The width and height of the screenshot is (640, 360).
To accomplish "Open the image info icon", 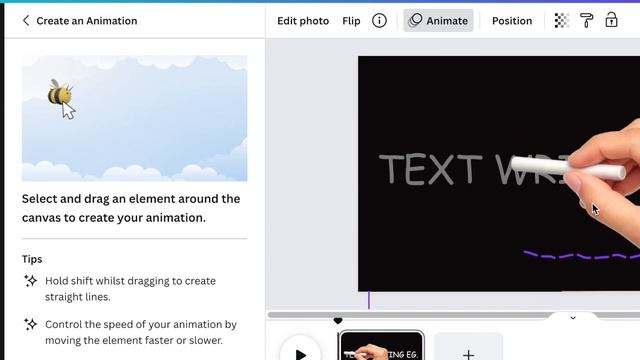I will (379, 20).
